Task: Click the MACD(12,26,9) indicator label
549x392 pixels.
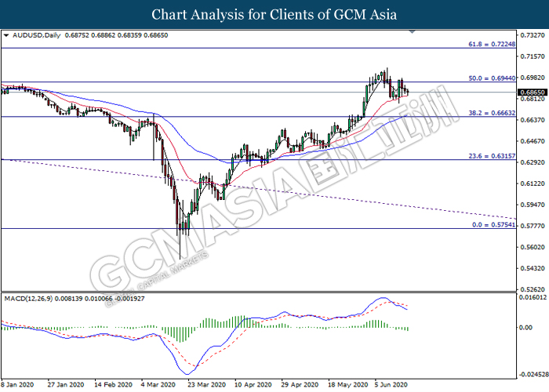Action: 31,298
